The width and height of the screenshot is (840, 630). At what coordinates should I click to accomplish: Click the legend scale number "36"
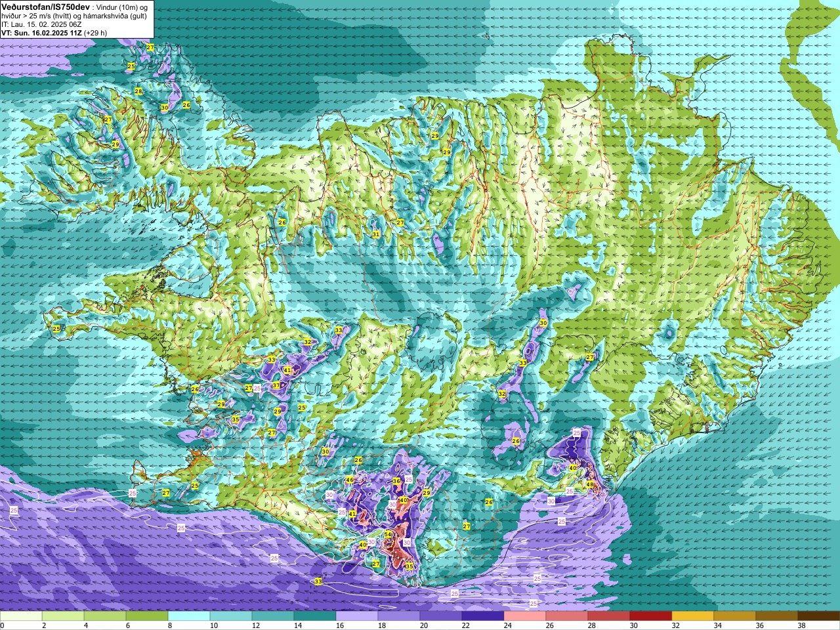coord(760,625)
